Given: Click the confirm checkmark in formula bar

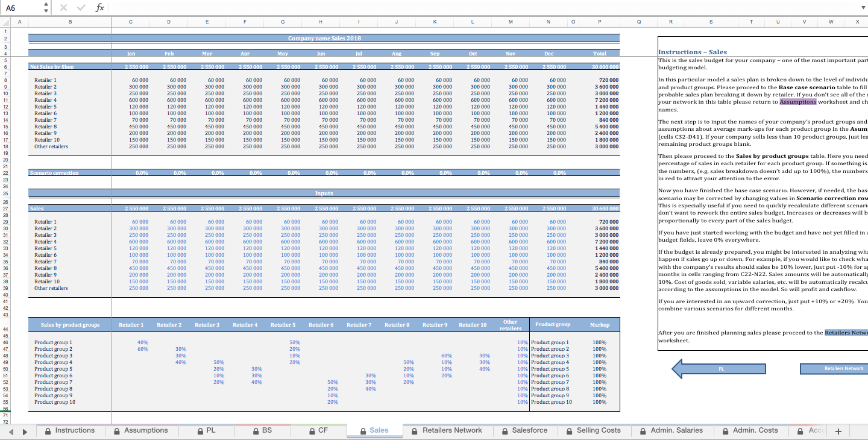Looking at the screenshot, I should click(x=81, y=8).
